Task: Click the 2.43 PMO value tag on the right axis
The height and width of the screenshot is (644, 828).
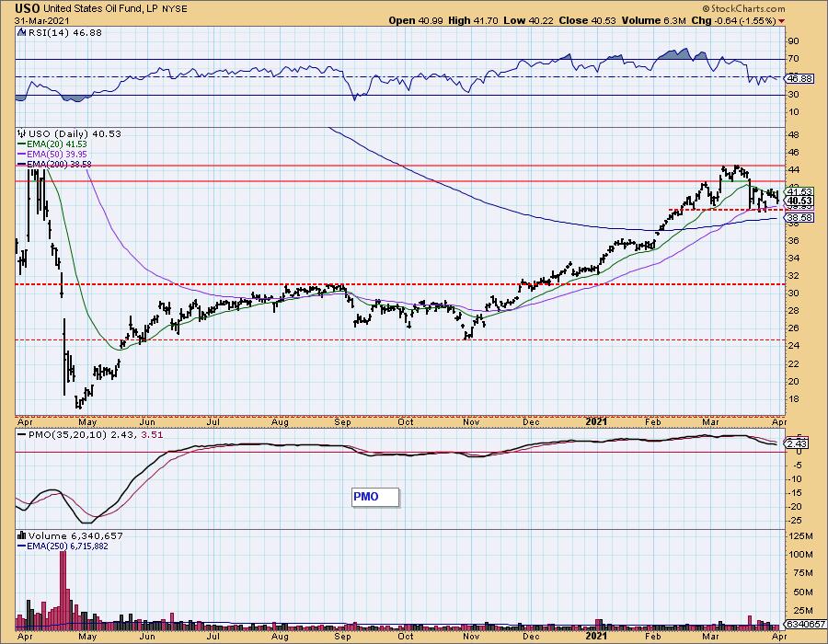Action: pos(796,443)
